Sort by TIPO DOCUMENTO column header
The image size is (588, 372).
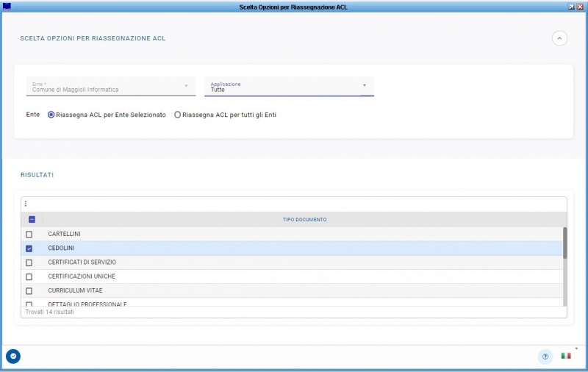(304, 220)
